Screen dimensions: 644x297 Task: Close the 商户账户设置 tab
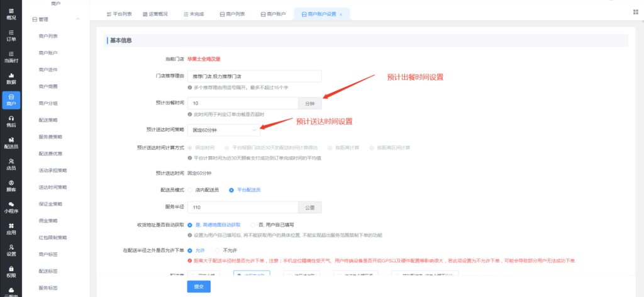tap(341, 14)
